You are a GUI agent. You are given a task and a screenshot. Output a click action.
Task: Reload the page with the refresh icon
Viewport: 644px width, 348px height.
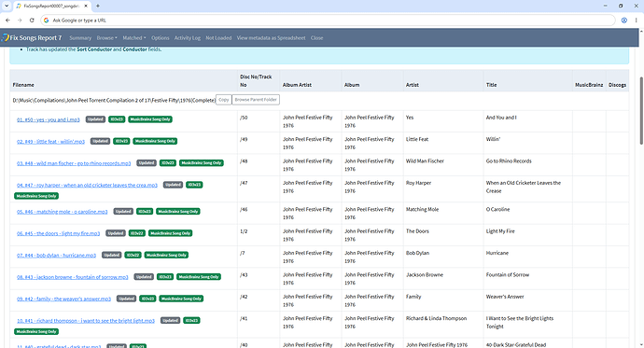[32, 21]
